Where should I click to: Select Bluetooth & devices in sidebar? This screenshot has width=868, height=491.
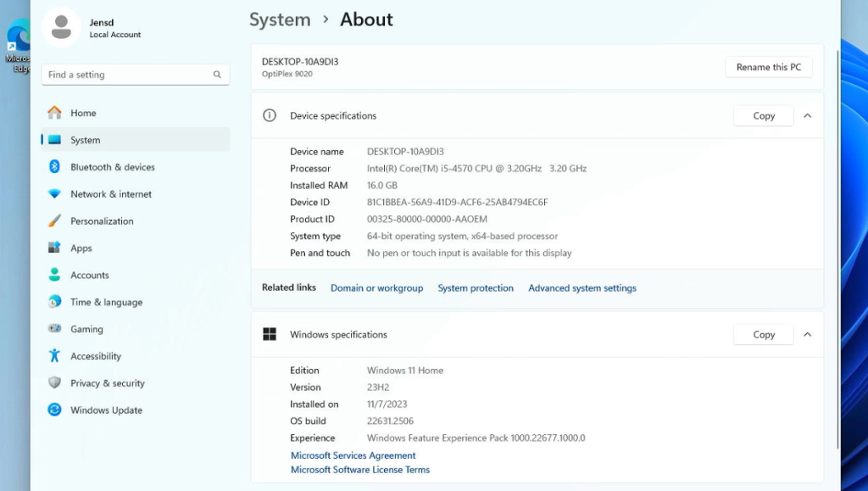136,166
